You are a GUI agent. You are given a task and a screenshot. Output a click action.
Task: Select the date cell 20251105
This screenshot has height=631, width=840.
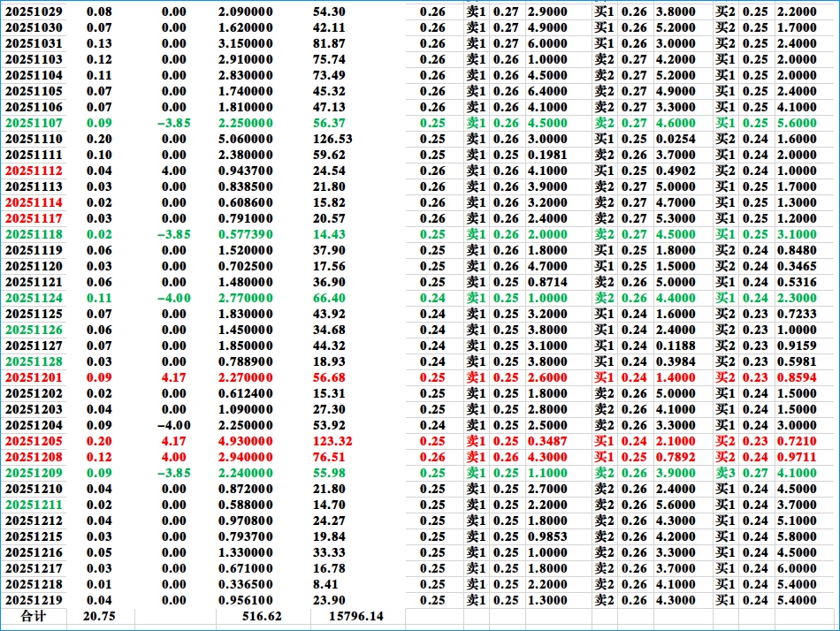(x=34, y=92)
